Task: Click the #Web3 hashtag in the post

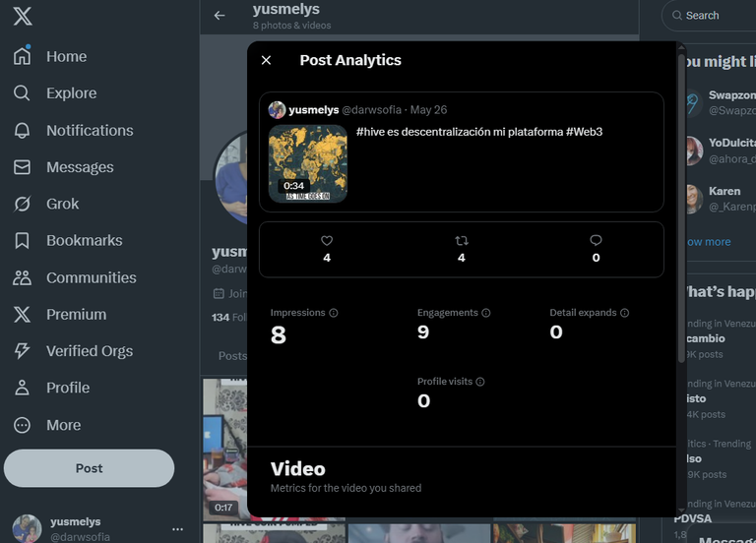Action: point(584,132)
